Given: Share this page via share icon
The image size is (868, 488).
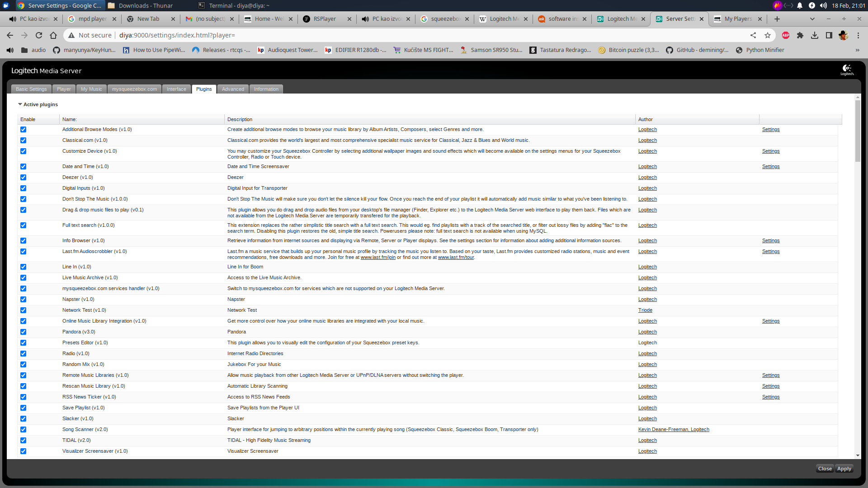Looking at the screenshot, I should [x=753, y=35].
